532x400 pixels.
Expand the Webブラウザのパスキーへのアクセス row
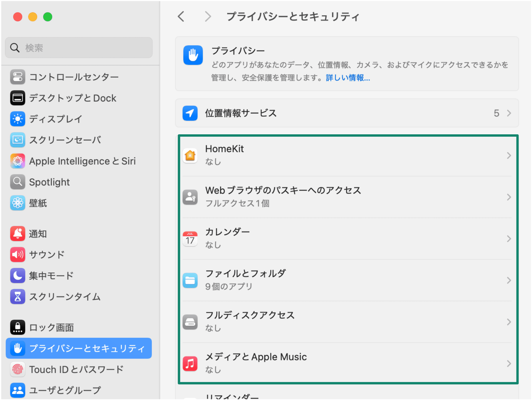point(509,197)
